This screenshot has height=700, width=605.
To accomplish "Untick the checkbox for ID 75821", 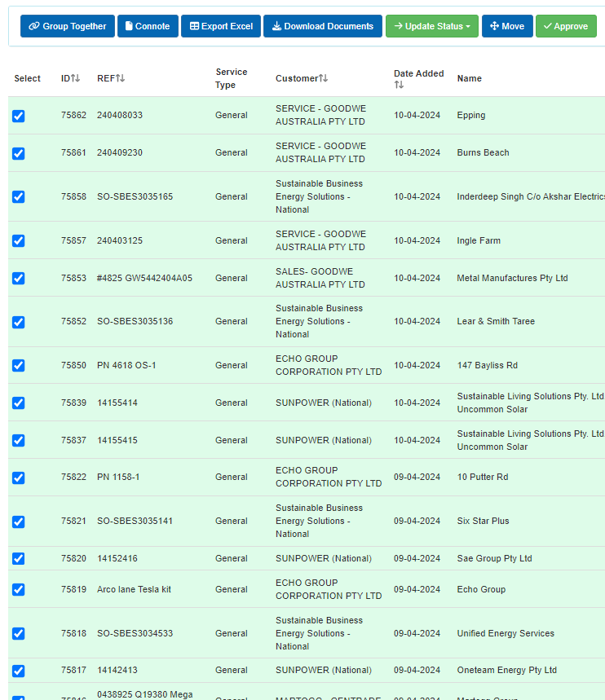I will pyautogui.click(x=19, y=522).
